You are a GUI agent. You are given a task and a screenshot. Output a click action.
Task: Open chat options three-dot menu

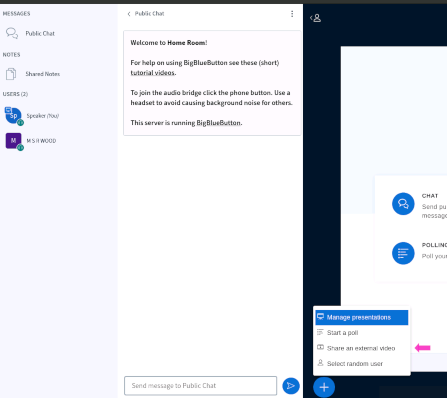pos(292,14)
